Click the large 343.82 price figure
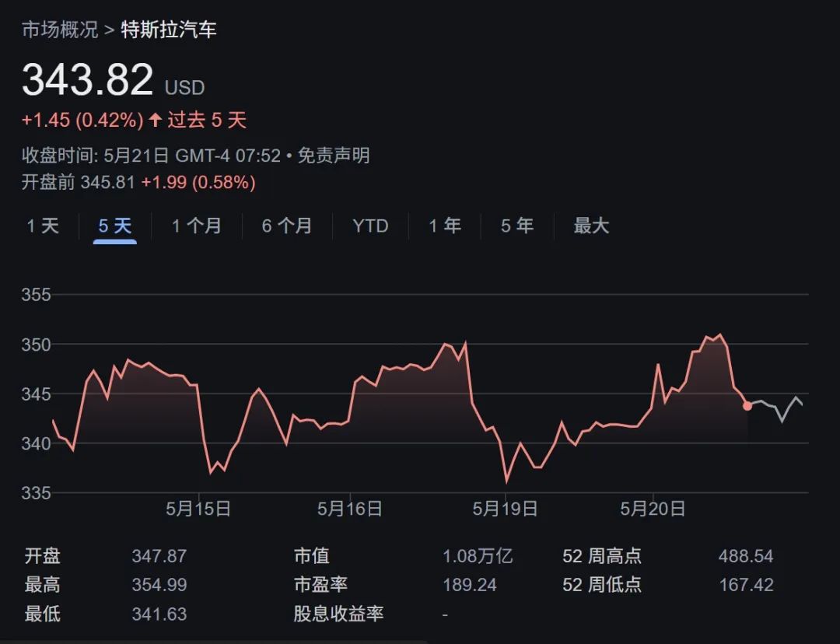The height and width of the screenshot is (644, 840). coord(88,80)
